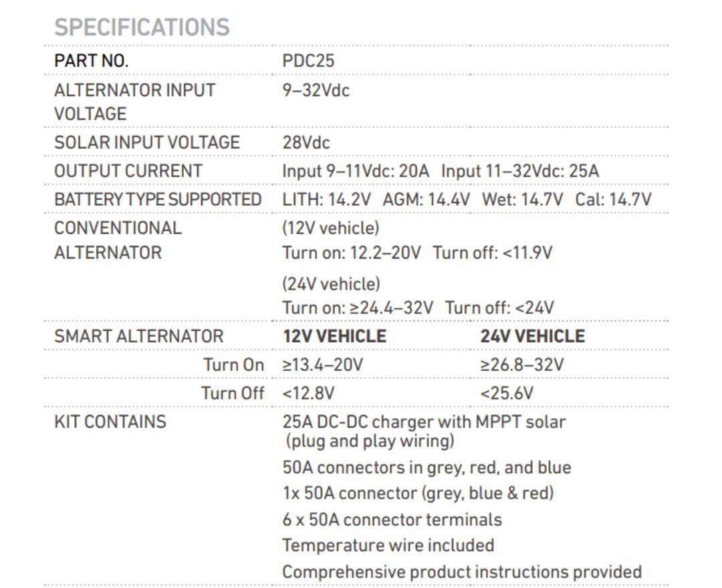Viewport: 722px width, 588px height.
Task: Click the 12V VEHICLE column header
Action: 334,336
